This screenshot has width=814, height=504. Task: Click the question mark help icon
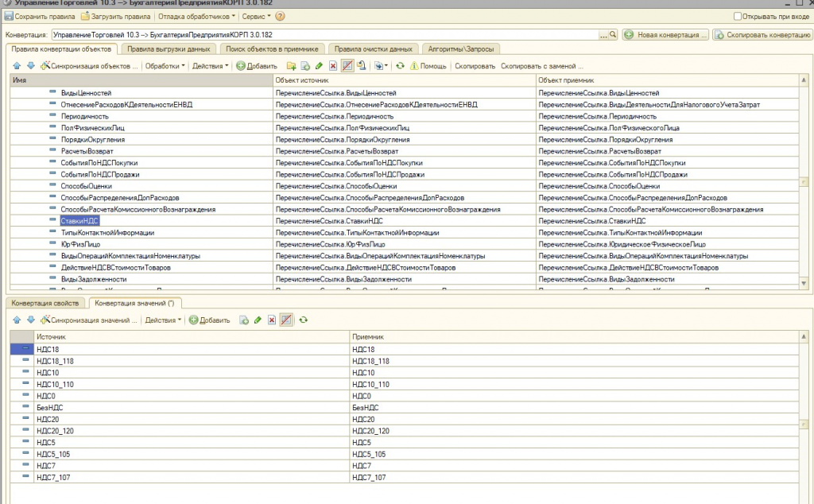(281, 16)
